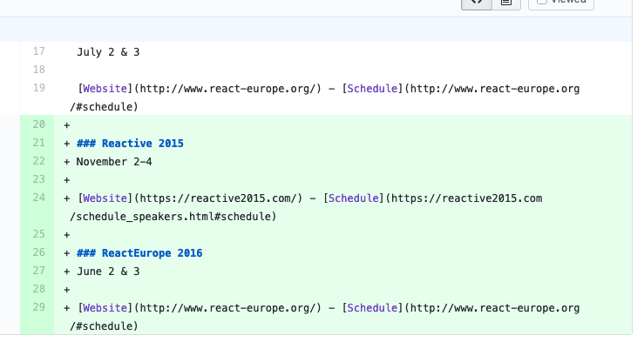Click 'Website' on line 29

[x=105, y=308]
